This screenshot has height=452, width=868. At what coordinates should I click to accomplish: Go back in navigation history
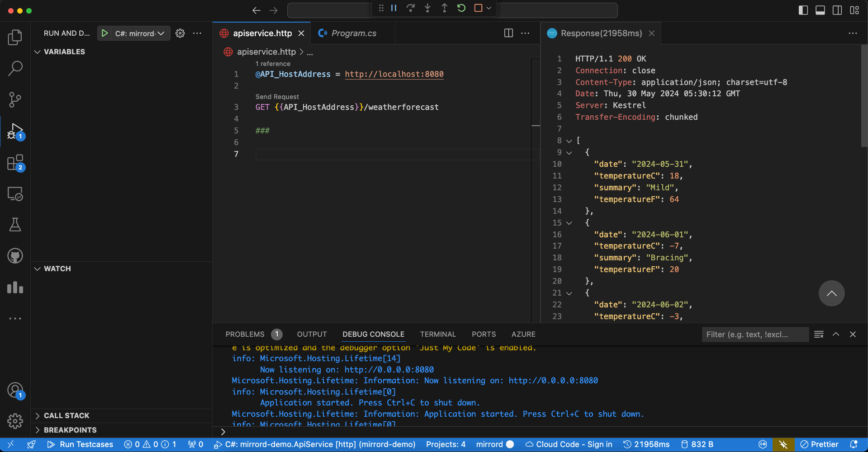256,10
